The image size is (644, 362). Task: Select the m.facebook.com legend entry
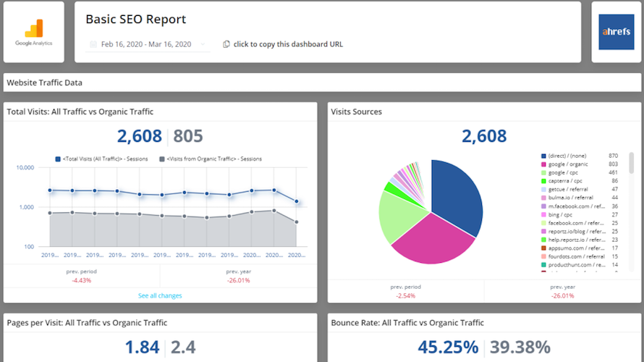[579, 206]
